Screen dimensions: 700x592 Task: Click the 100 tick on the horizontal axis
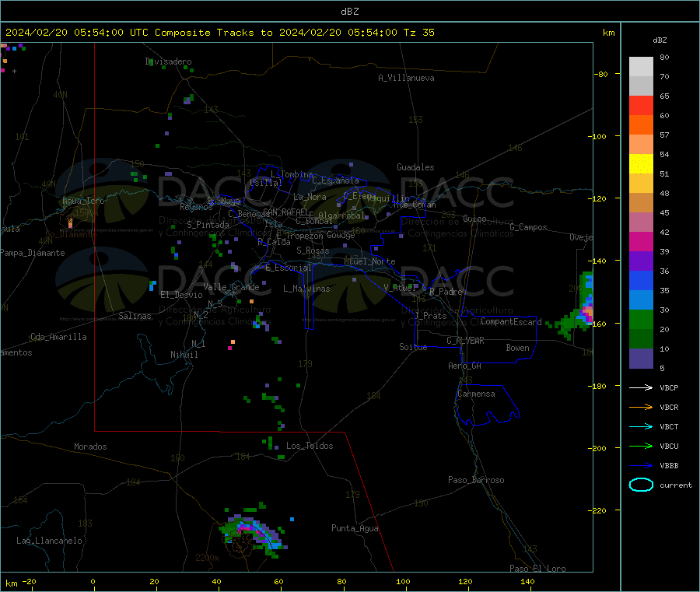coord(403,581)
